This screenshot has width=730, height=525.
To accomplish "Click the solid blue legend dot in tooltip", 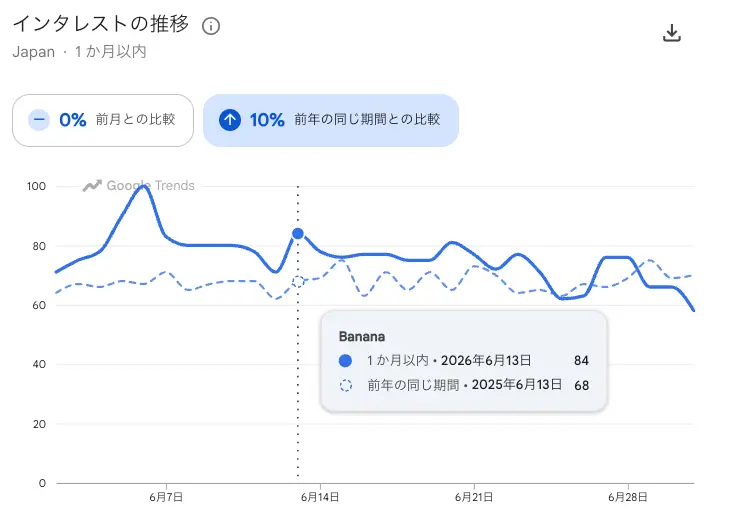I will [x=345, y=361].
